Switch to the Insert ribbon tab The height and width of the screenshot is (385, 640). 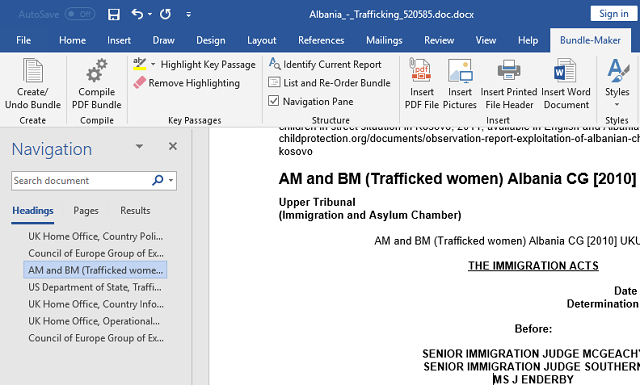tap(119, 40)
